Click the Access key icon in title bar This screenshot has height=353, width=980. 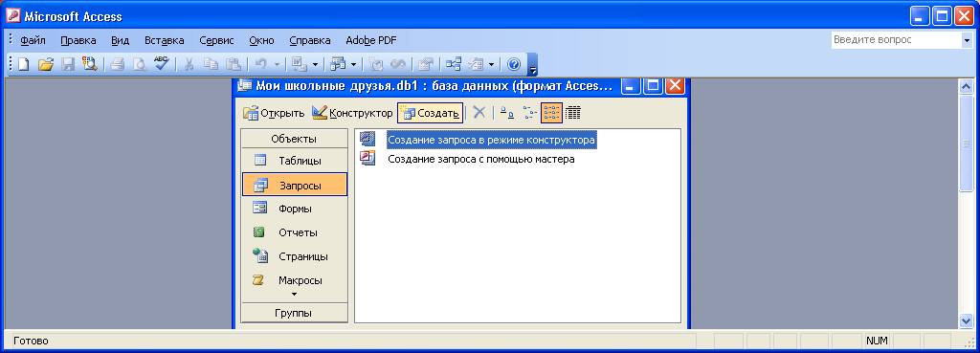(12, 16)
